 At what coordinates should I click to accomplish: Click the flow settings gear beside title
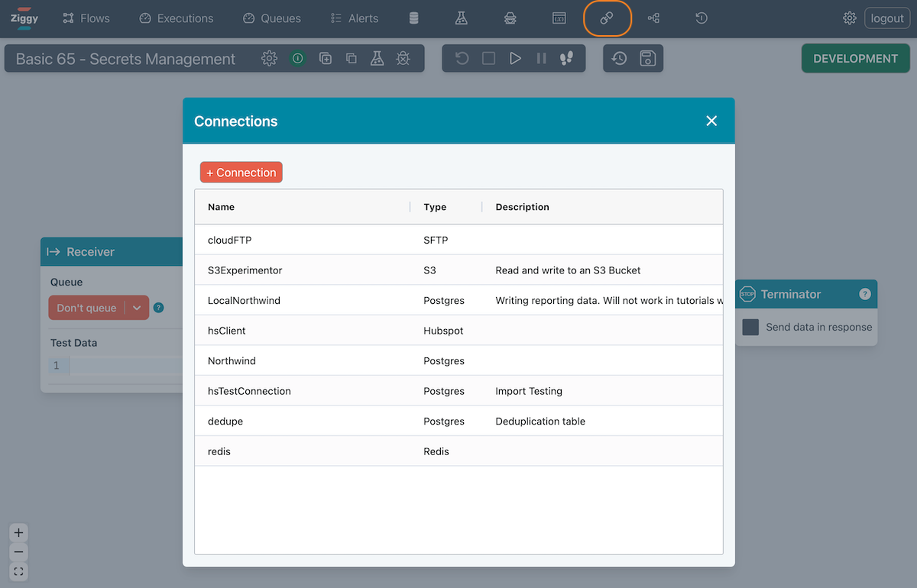tap(269, 59)
